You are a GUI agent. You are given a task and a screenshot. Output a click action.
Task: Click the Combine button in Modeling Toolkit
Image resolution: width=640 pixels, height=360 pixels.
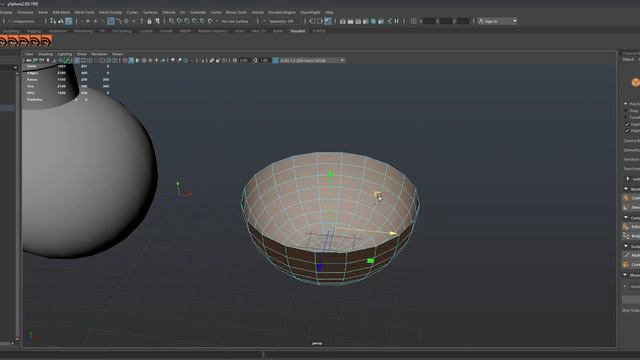pyautogui.click(x=631, y=198)
